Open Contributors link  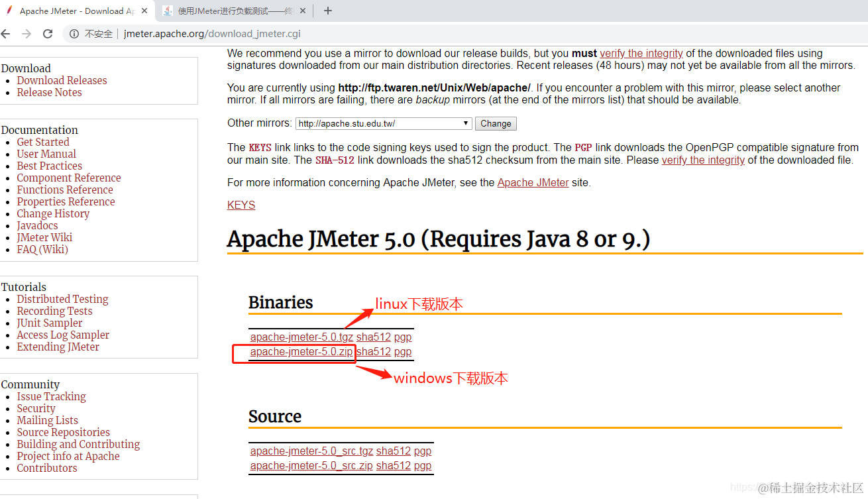[x=47, y=468]
